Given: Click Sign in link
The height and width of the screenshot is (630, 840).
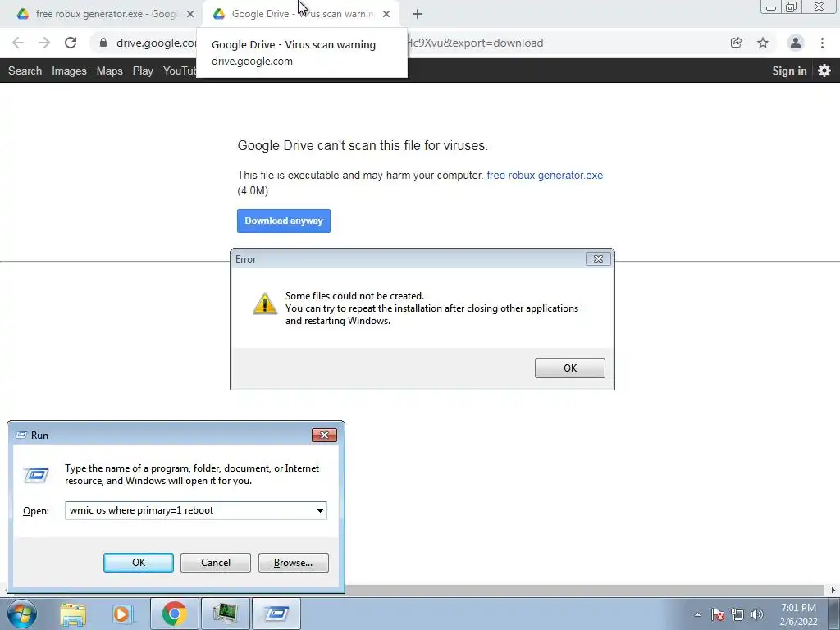Looking at the screenshot, I should (x=789, y=71).
